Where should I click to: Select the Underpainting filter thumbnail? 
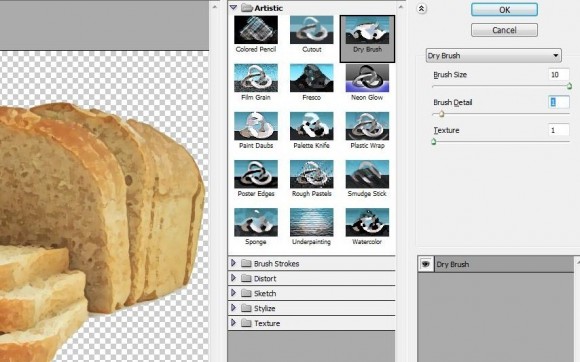(311, 222)
